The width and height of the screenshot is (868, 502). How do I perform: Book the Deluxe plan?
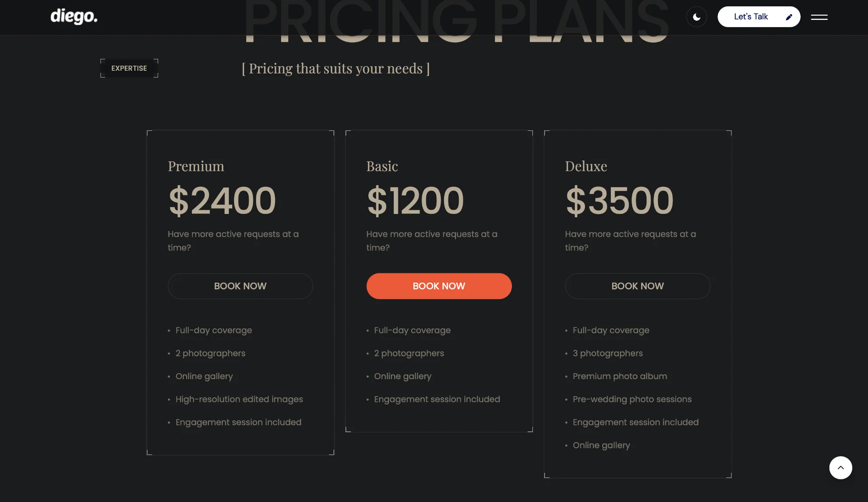[x=637, y=286]
